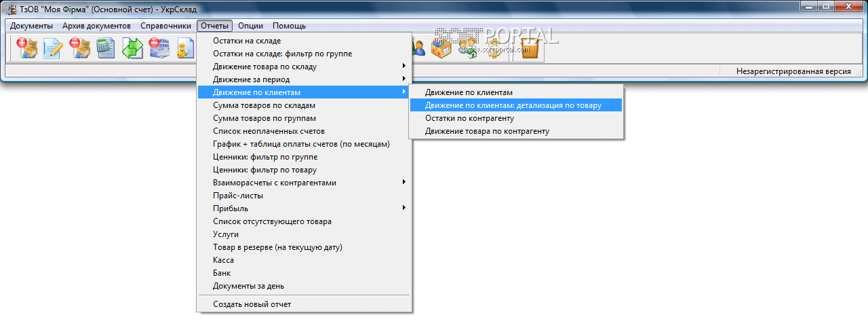Click the goods box icon with red minus

tap(79, 49)
